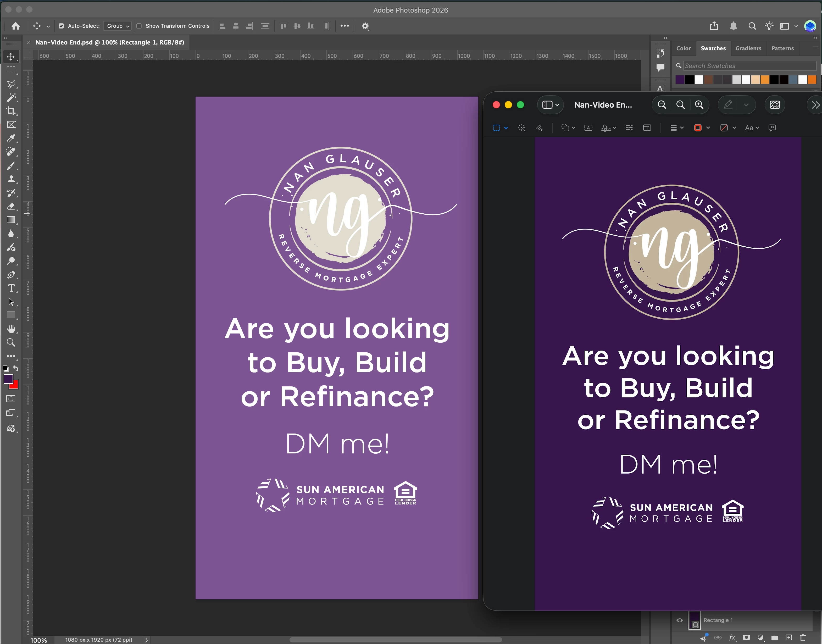The height and width of the screenshot is (644, 822).
Task: Select the Path Selection tool
Action: click(11, 302)
